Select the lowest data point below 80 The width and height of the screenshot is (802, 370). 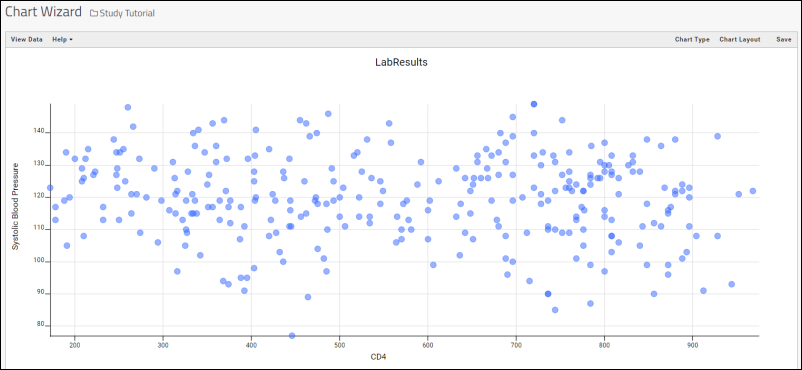[x=292, y=336]
